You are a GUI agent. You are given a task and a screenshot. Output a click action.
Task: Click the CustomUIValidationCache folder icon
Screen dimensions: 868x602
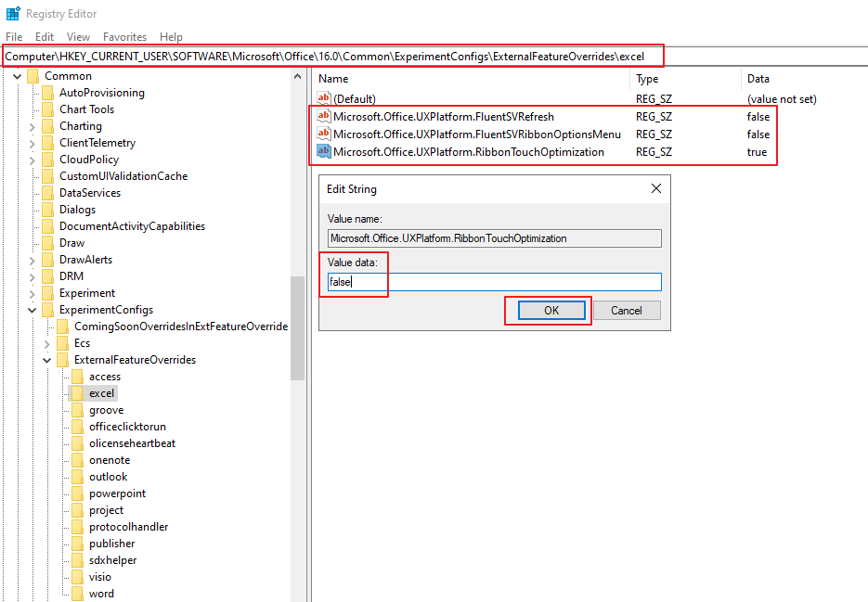coord(48,176)
